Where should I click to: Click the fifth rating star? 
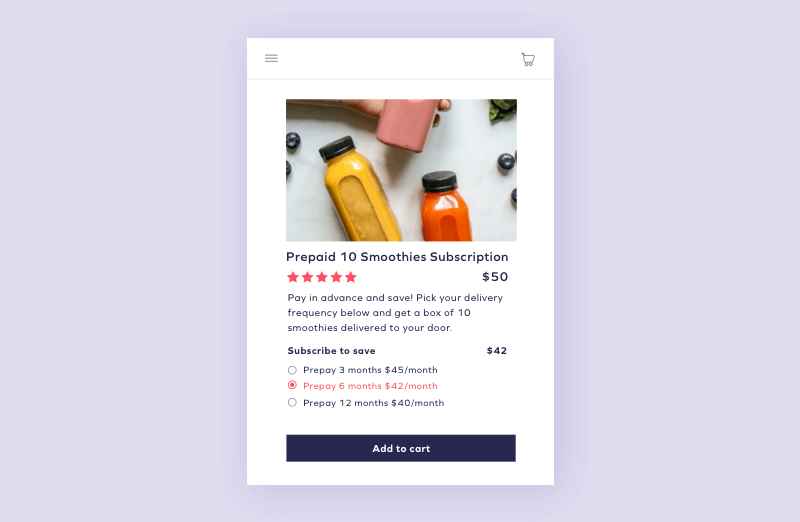[351, 277]
